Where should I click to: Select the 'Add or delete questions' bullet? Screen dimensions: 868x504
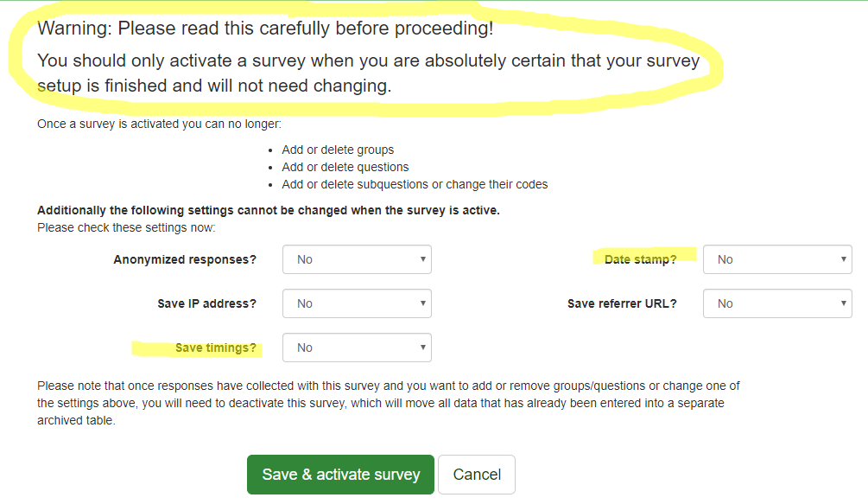point(345,167)
